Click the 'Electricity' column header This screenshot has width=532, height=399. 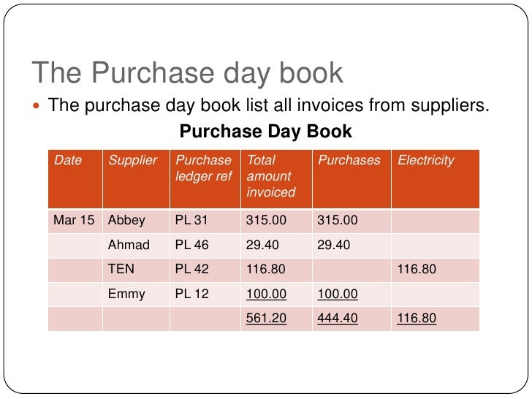(x=436, y=179)
